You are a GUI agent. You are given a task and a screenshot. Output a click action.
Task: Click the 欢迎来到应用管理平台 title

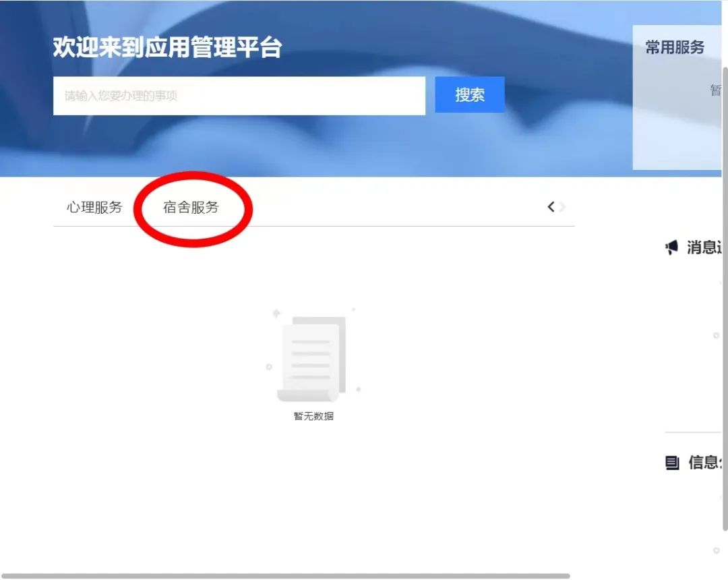click(167, 48)
